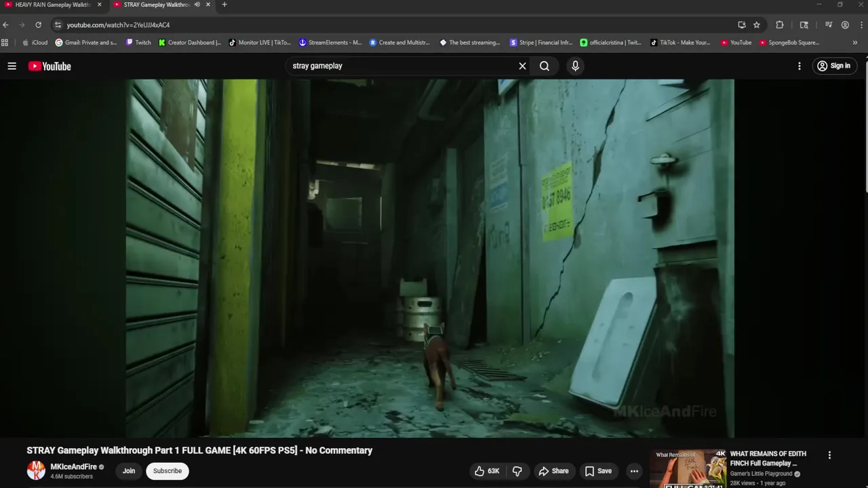Open MKIceAndFire channel avatar
Screen dimensions: 868x488
(x=36, y=470)
